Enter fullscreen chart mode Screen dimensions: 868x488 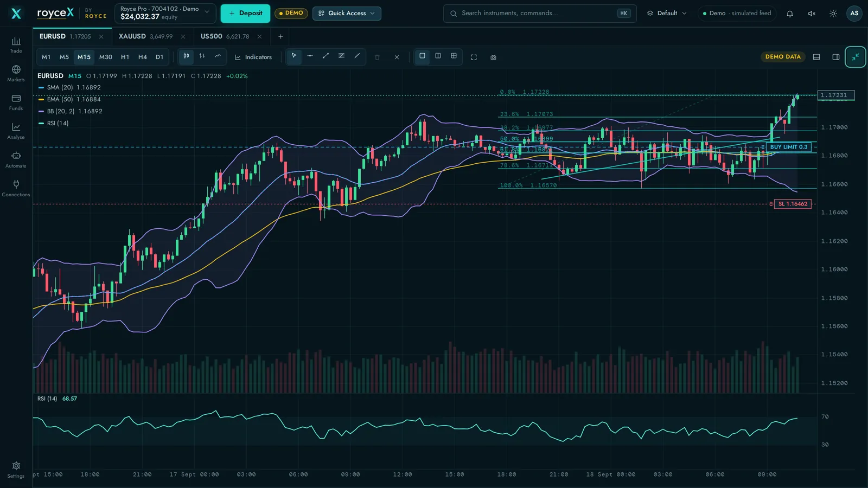tap(474, 57)
